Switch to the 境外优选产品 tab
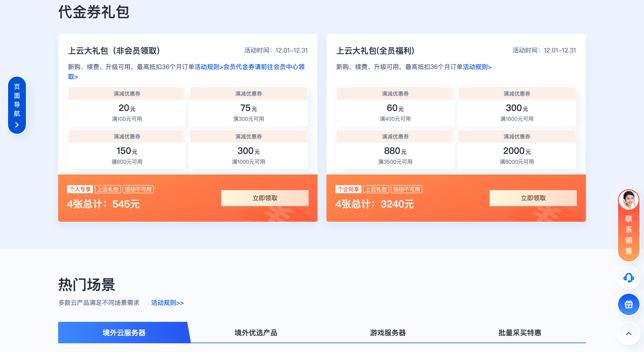The width and height of the screenshot is (644, 352). click(256, 333)
